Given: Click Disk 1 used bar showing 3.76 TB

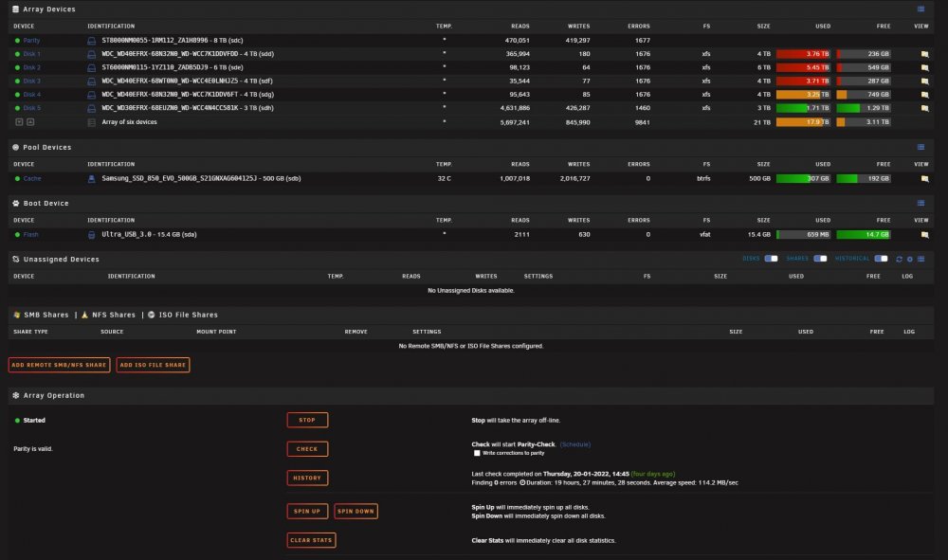Looking at the screenshot, I should [804, 54].
